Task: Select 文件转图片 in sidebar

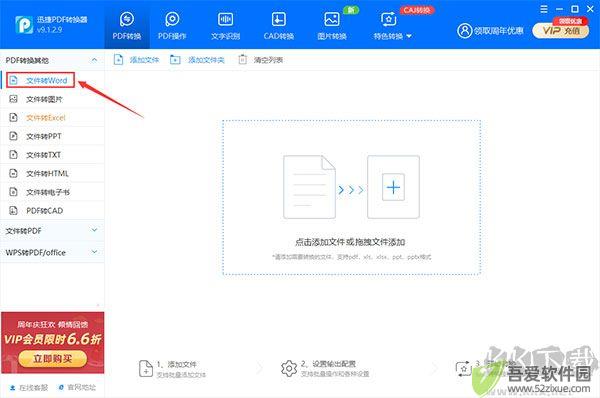Action: coord(52,99)
